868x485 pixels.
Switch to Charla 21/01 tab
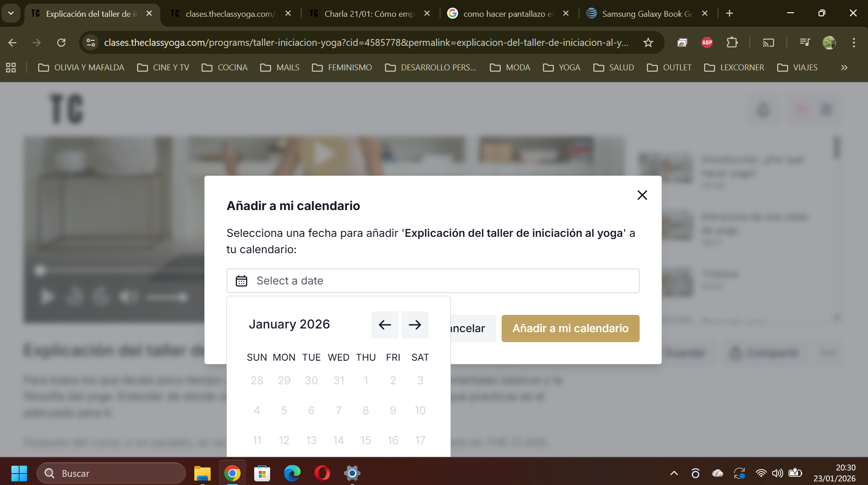click(369, 14)
